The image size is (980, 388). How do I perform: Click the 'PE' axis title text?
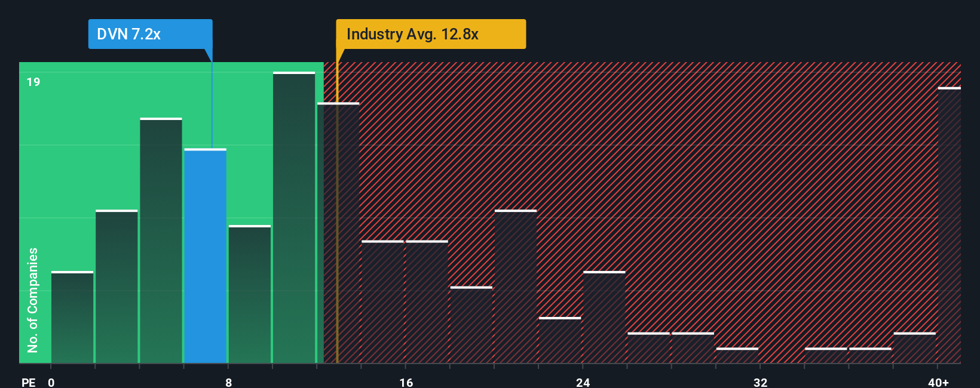[x=28, y=382]
